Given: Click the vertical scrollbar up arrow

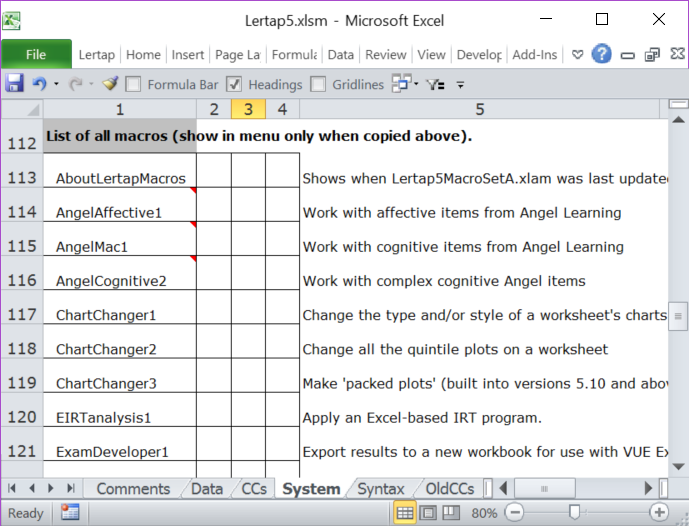Looking at the screenshot, I should coord(678,120).
